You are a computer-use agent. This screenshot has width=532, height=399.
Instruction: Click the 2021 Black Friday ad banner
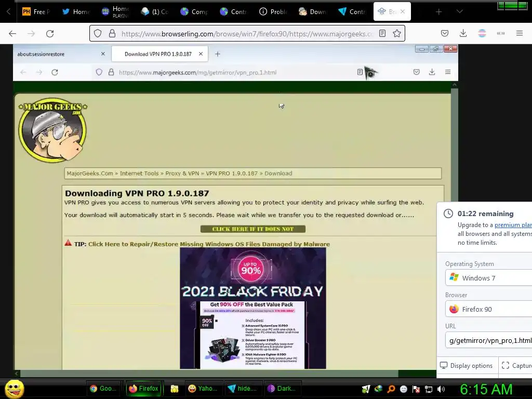tap(253, 308)
